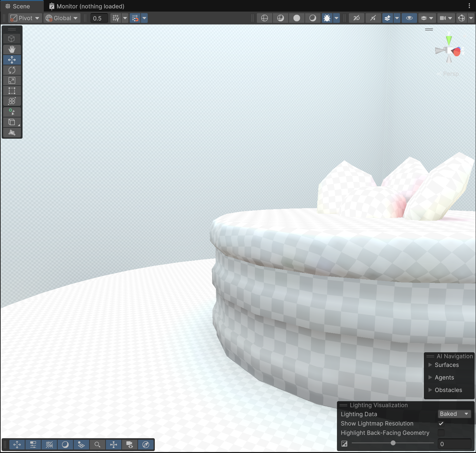This screenshot has height=453, width=476.
Task: Choose the half-shaded globe draw mode
Action: click(x=281, y=18)
